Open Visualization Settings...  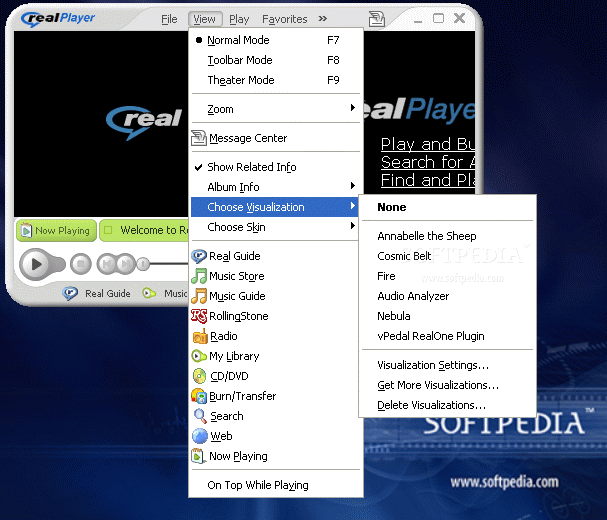click(447, 365)
